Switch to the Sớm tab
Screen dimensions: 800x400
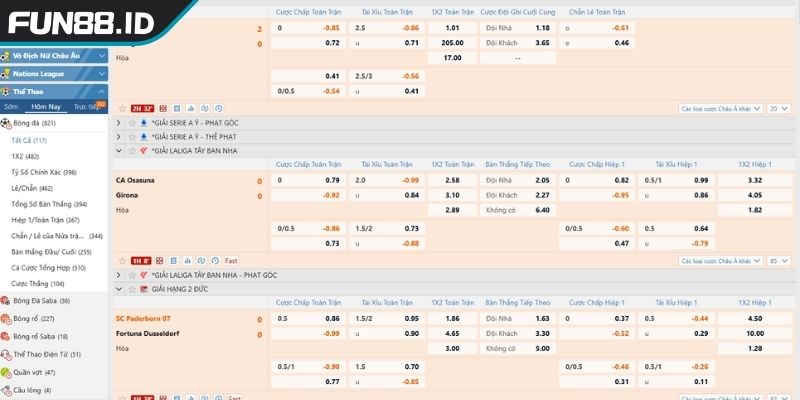(x=11, y=106)
